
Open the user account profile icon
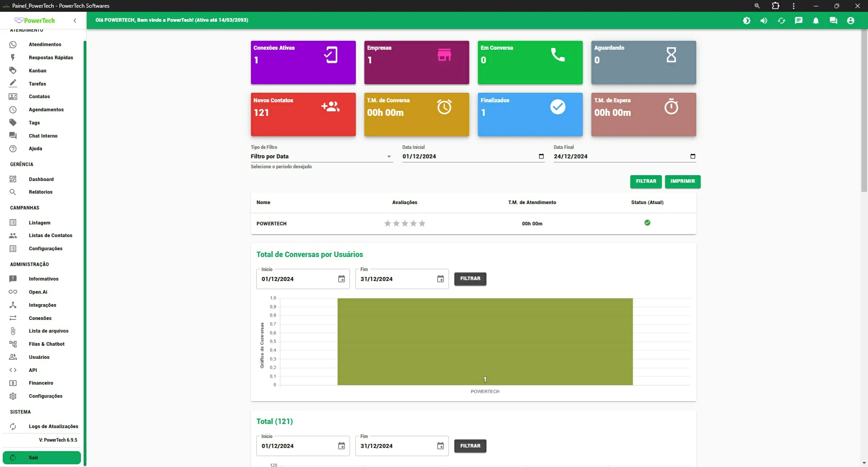pyautogui.click(x=850, y=21)
